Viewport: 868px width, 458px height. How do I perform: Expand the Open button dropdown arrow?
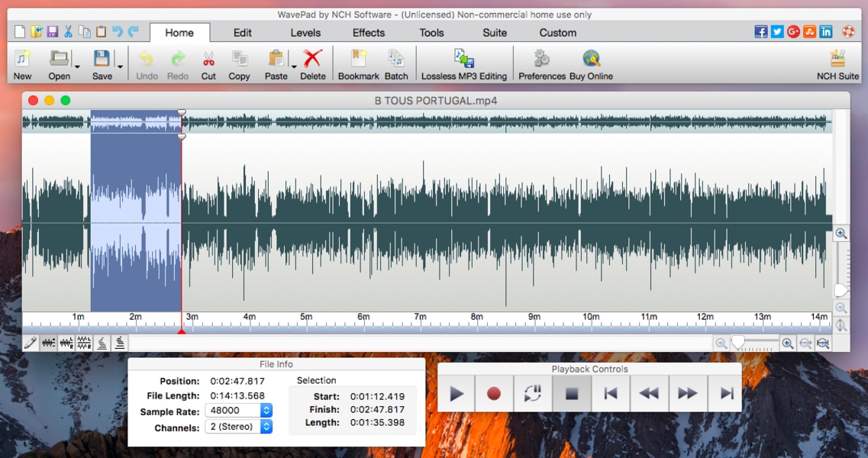(x=77, y=66)
